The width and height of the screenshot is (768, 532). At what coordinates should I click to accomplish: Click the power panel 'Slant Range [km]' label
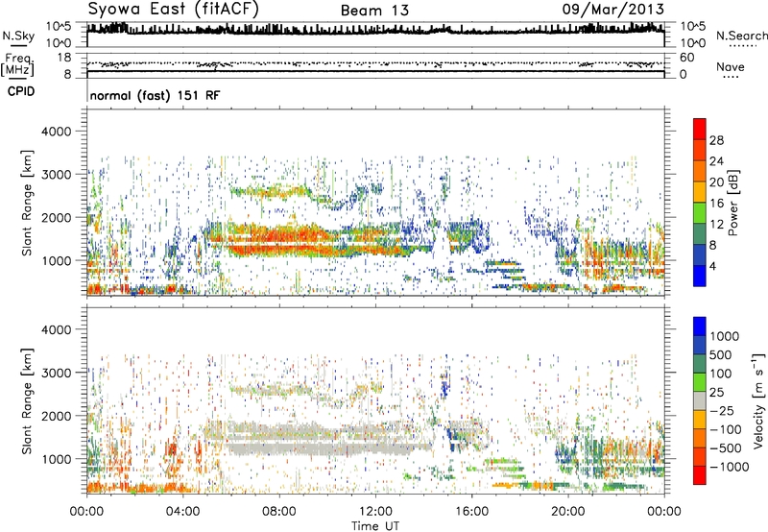(27, 203)
